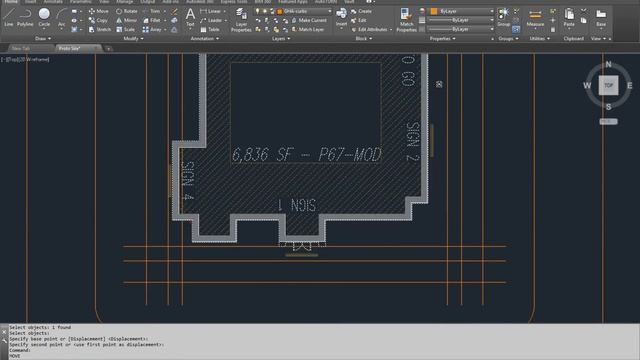Click Create block tool
This screenshot has height=360, width=640.
(361, 11)
